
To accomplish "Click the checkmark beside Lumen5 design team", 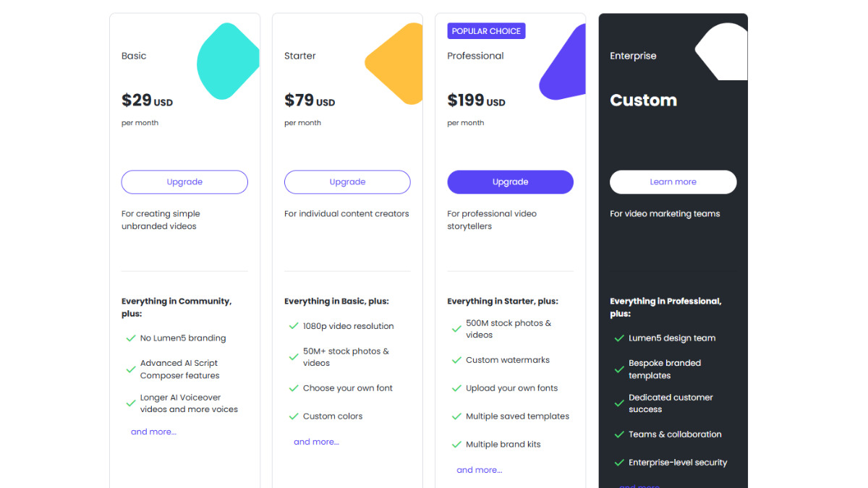I will pyautogui.click(x=619, y=338).
